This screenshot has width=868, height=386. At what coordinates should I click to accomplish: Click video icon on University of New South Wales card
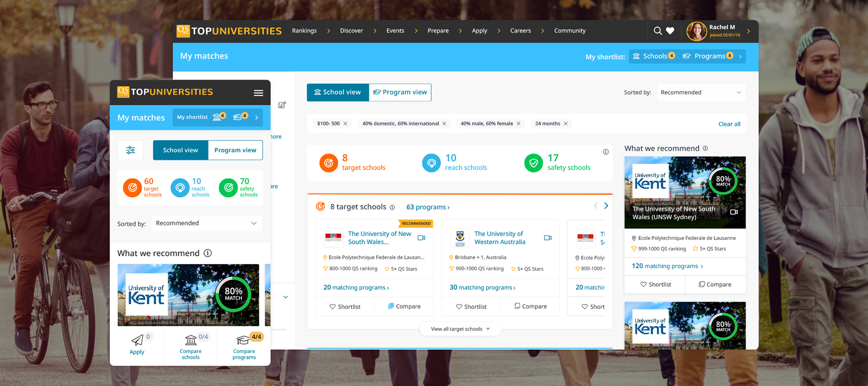click(x=421, y=238)
